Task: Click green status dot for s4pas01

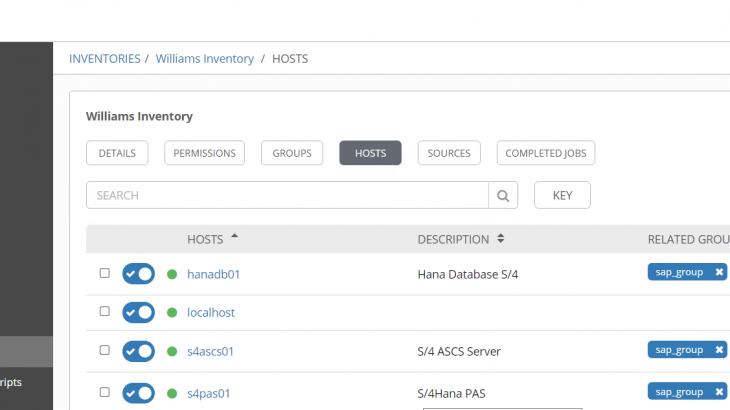Action: point(172,394)
